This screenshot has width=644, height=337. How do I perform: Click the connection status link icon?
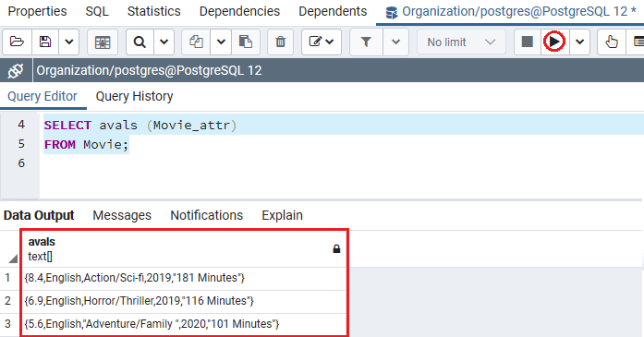point(16,70)
